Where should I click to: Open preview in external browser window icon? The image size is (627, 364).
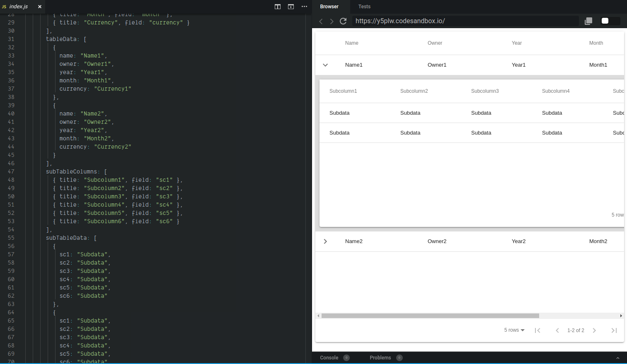[x=588, y=21]
